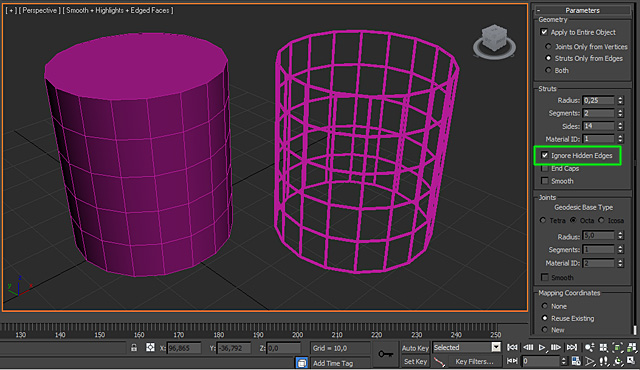The image size is (640, 370).
Task: Enable Smooth checkbox under Struts
Action: click(544, 181)
